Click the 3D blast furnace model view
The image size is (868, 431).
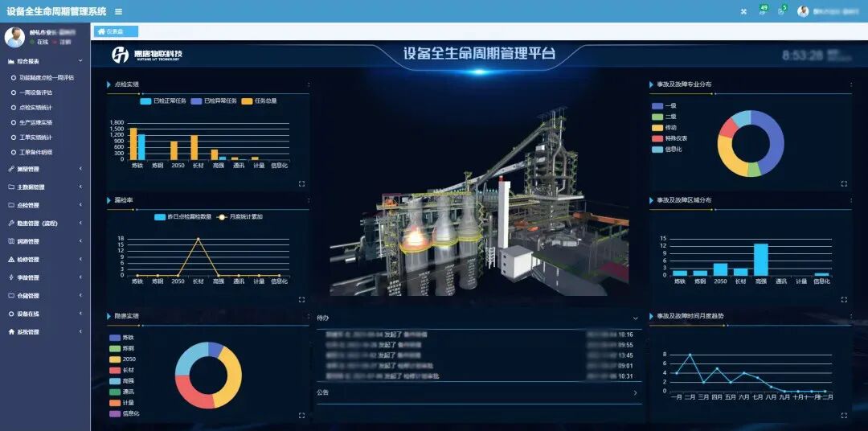click(x=479, y=203)
